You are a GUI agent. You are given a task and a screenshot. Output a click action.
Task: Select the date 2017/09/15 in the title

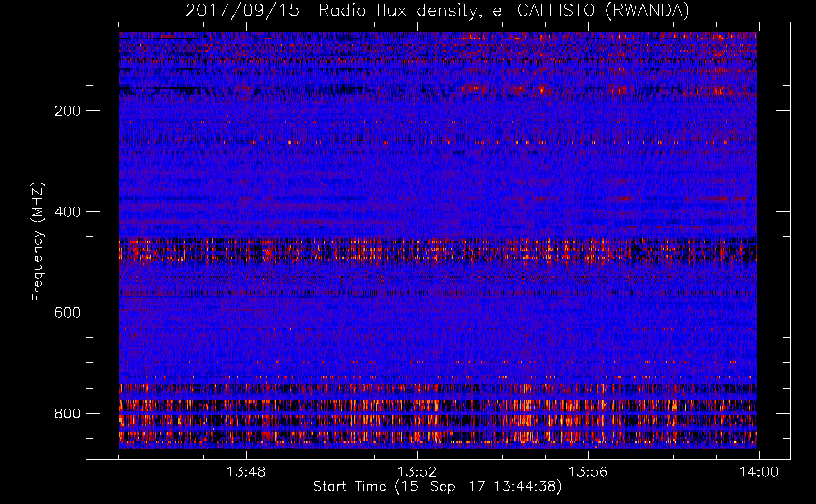tap(243, 10)
